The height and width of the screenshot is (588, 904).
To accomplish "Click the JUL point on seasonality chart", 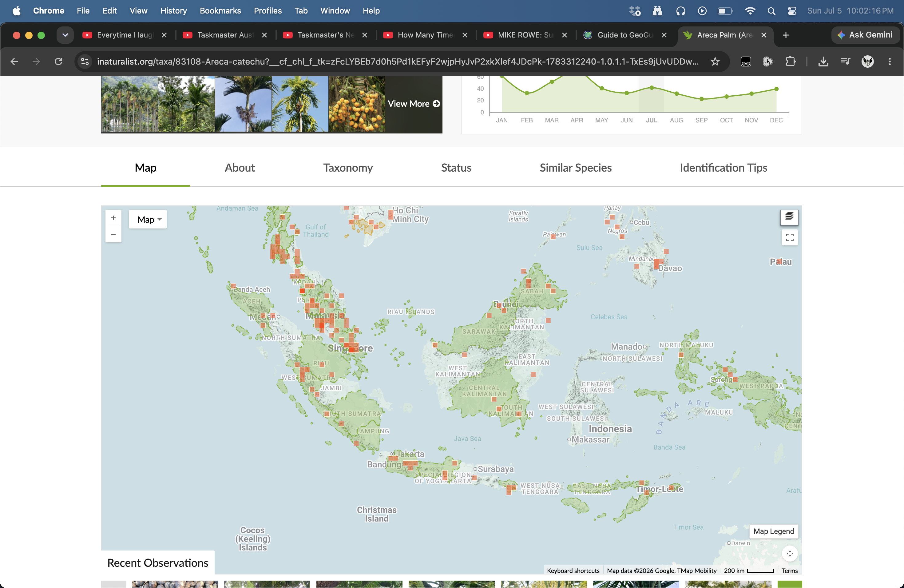I will pyautogui.click(x=652, y=88).
